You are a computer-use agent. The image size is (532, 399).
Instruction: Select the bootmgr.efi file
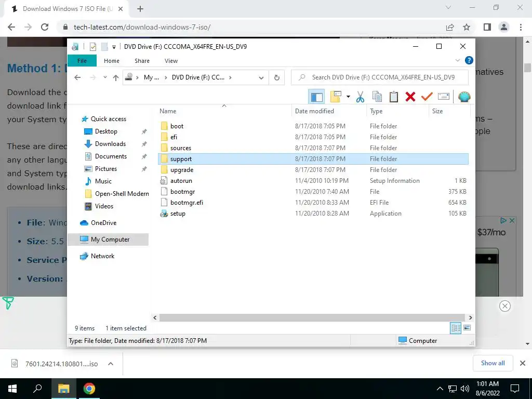click(x=187, y=203)
